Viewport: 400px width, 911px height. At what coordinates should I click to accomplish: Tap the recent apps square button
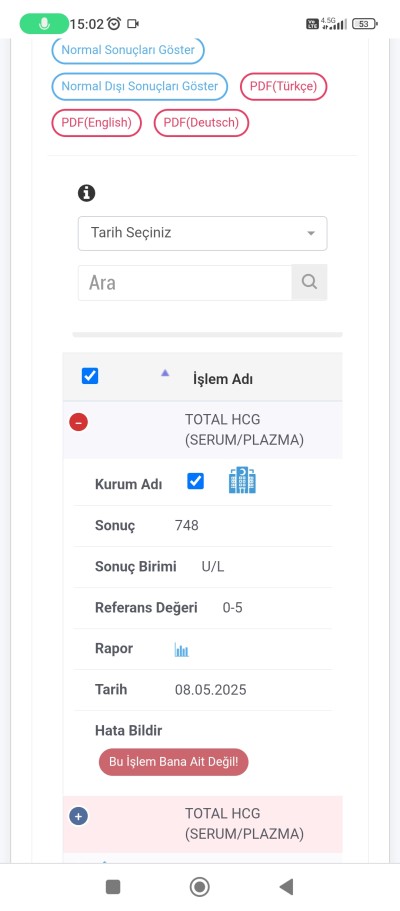point(113,887)
